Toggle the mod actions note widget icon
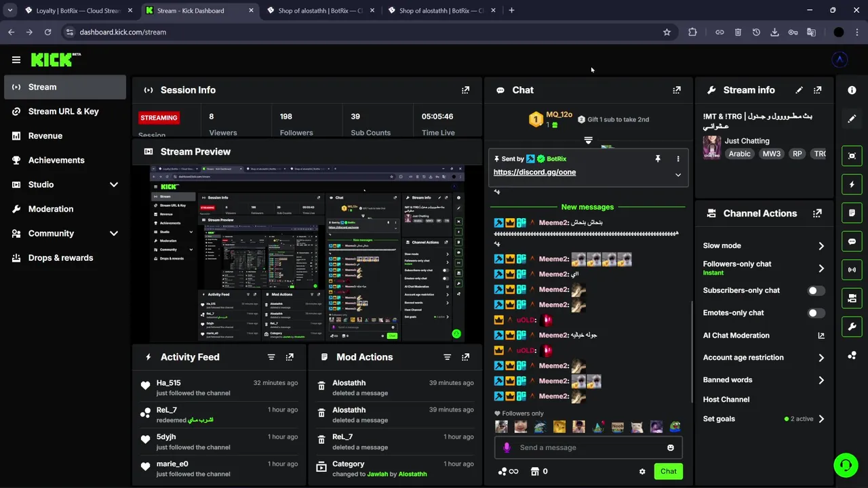The width and height of the screenshot is (868, 488). (852, 213)
